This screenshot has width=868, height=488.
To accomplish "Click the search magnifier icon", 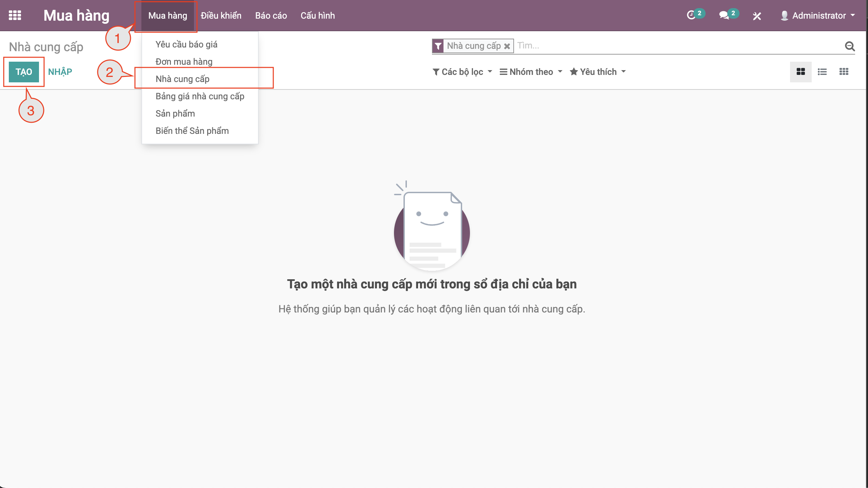I will [850, 46].
